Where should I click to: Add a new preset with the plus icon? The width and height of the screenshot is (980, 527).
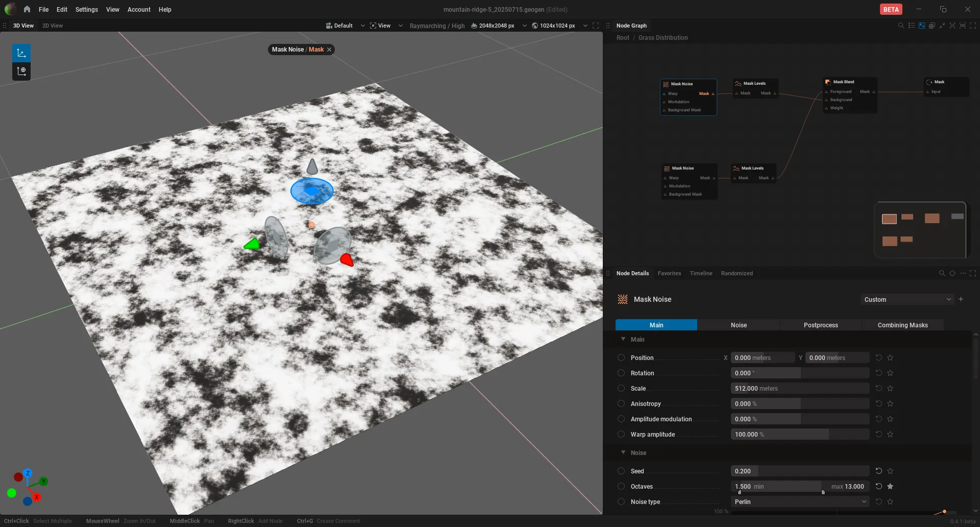961,299
